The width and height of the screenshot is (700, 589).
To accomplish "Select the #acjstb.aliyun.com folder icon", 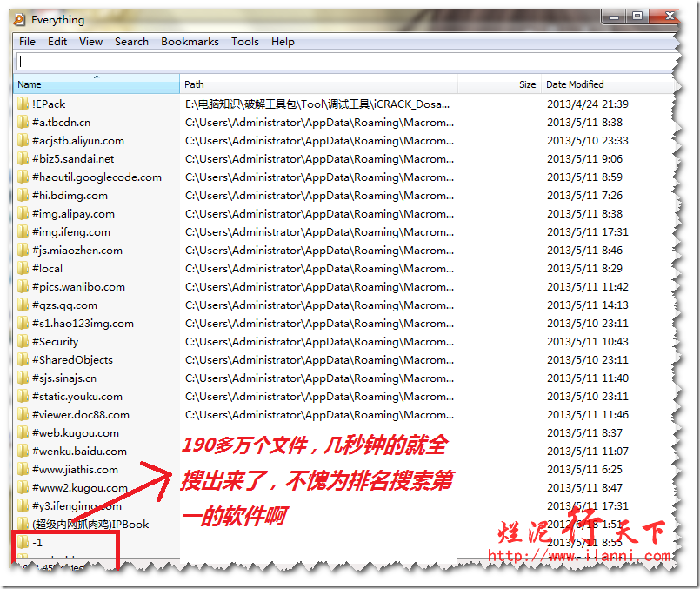I will (23, 141).
